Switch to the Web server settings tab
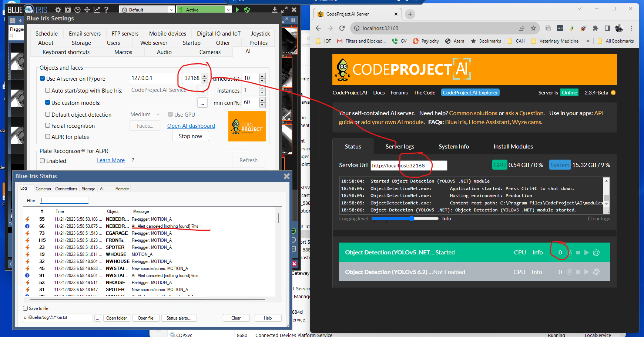Image resolution: width=644 pixels, height=337 pixels. click(x=154, y=43)
